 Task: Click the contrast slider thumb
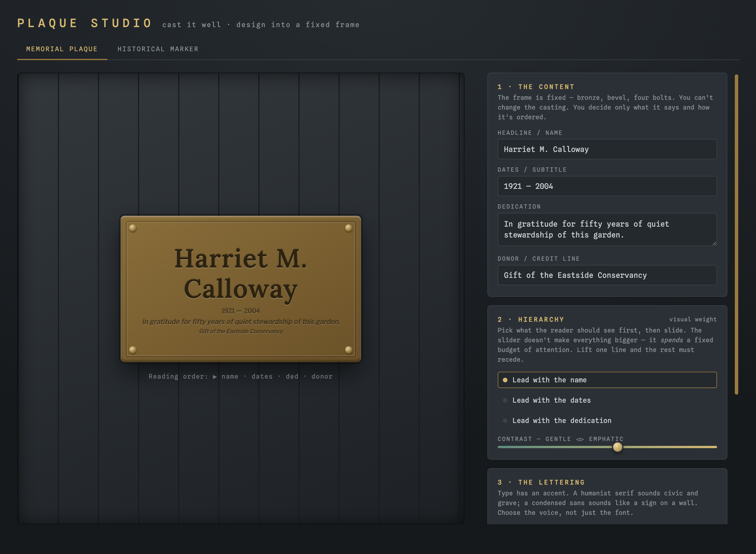pyautogui.click(x=618, y=447)
